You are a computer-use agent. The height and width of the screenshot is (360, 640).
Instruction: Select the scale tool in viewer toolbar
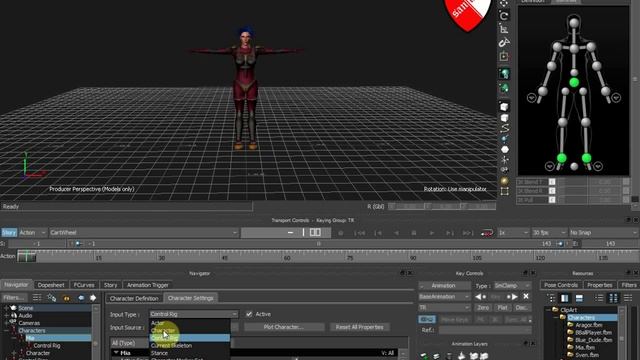[504, 29]
